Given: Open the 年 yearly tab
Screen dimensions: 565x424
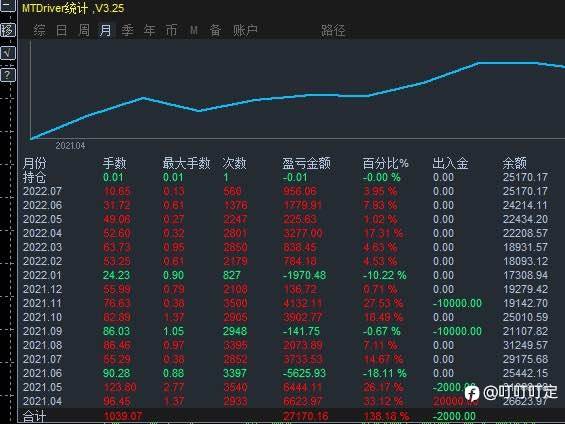Looking at the screenshot, I should coord(150,30).
